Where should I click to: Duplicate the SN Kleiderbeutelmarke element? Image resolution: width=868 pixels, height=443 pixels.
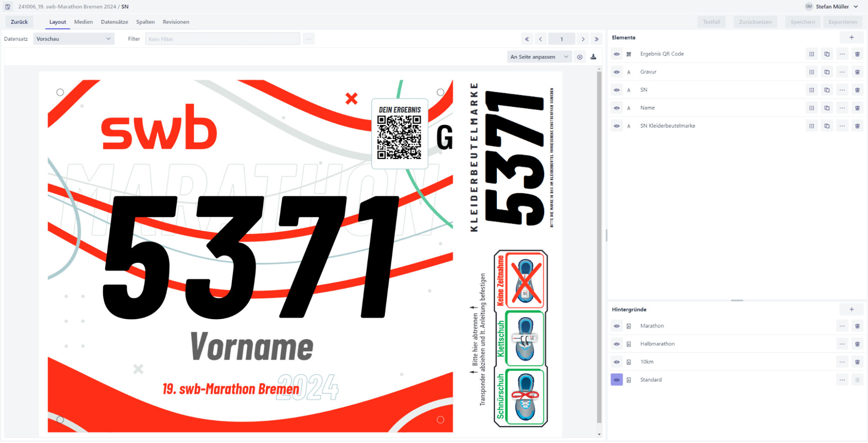(x=827, y=126)
